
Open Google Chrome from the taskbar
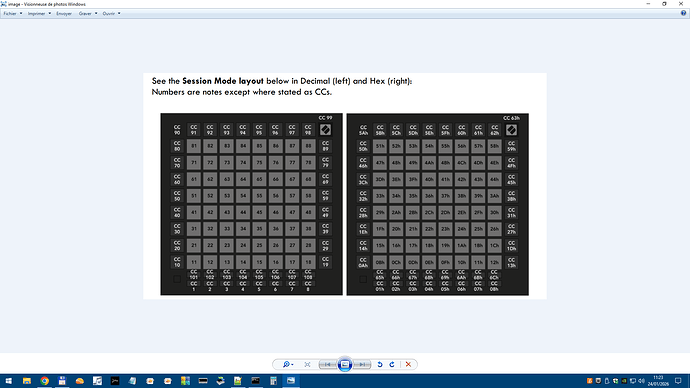[x=44, y=381]
